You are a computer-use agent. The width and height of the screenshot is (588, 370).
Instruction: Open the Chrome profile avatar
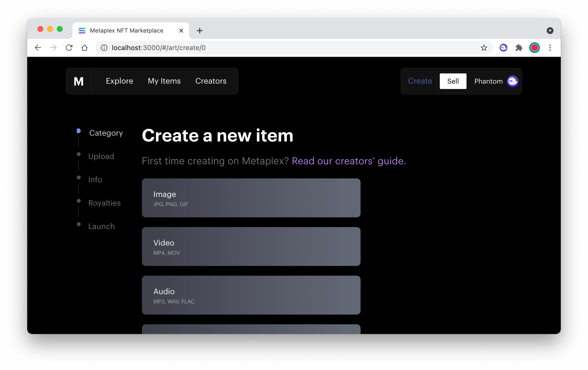[534, 48]
